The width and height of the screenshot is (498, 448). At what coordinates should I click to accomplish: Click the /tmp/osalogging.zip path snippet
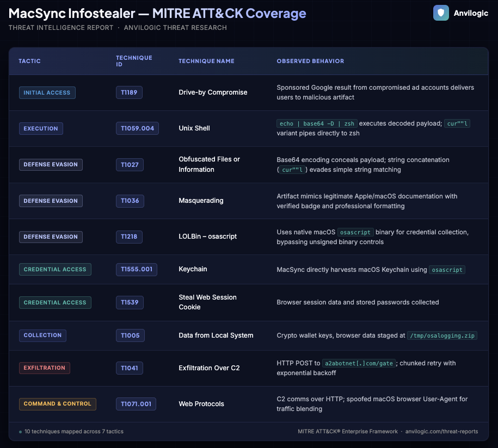[442, 335]
